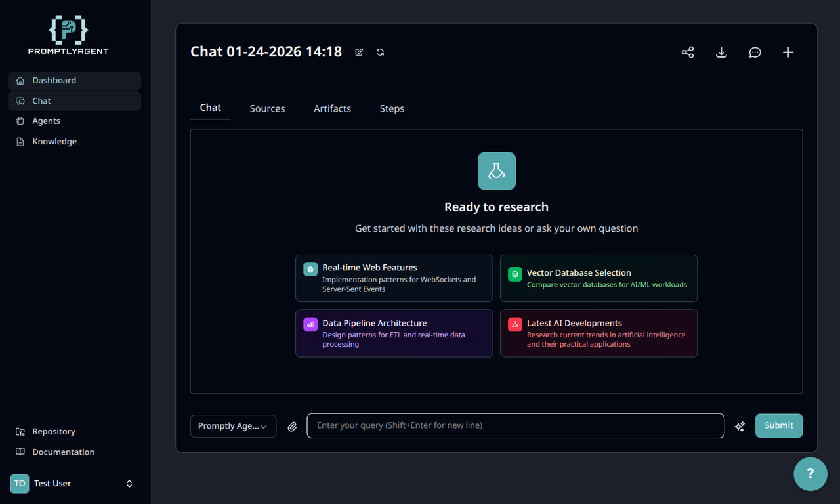The width and height of the screenshot is (840, 504).
Task: Start a new chat with plus icon
Action: point(789,52)
